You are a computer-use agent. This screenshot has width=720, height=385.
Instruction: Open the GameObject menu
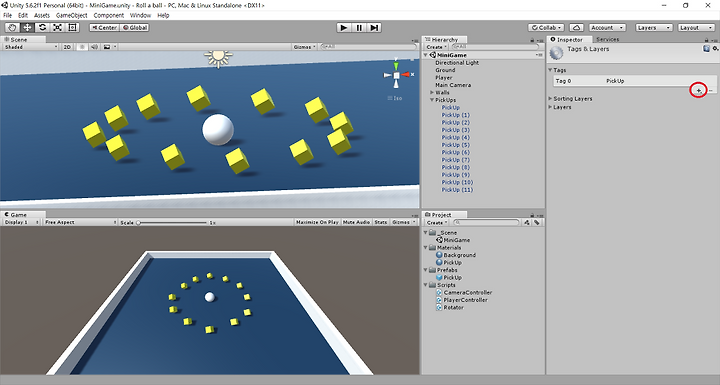coord(72,15)
